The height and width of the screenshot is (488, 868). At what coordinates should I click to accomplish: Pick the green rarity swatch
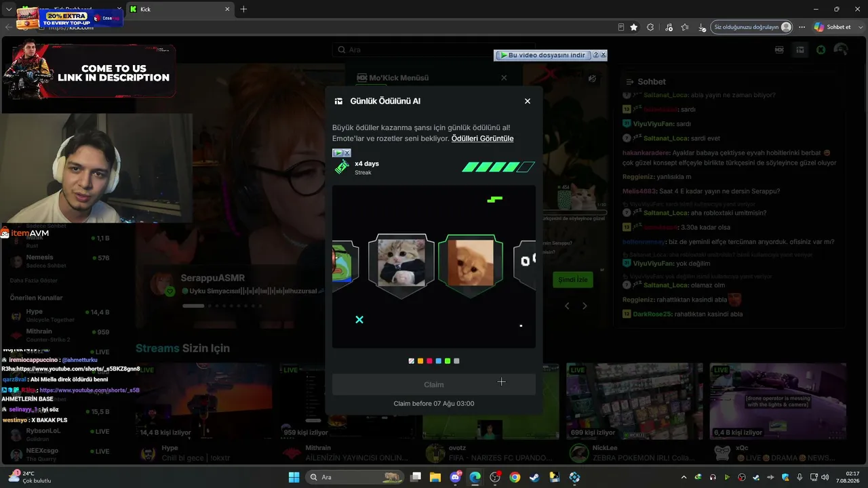[x=448, y=361]
